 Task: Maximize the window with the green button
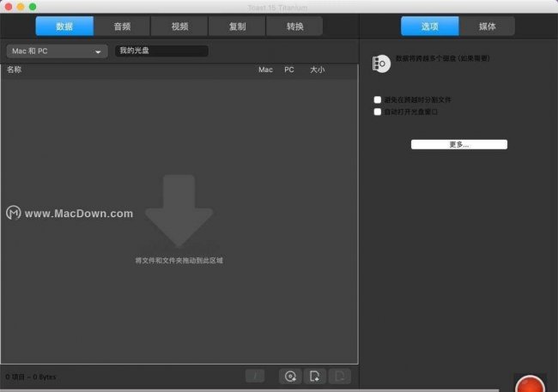click(33, 6)
